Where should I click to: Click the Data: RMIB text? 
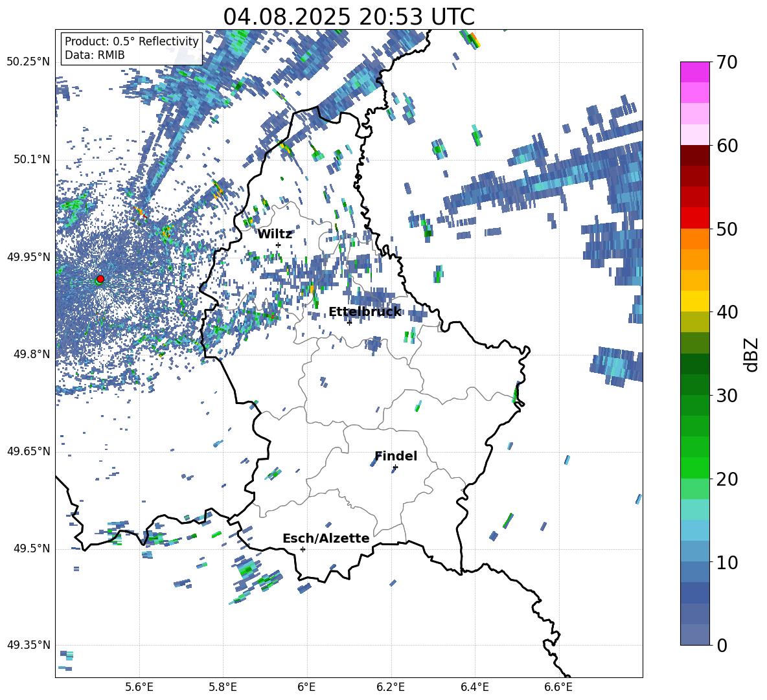pos(95,55)
